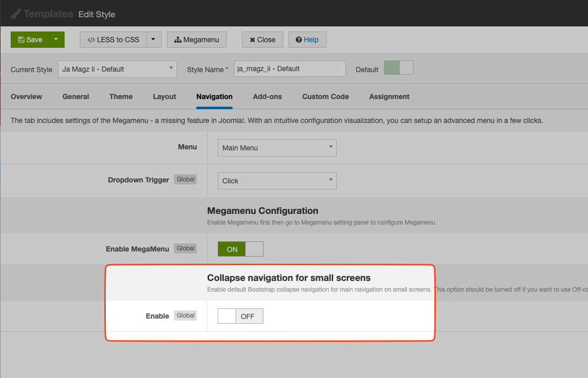
Task: Expand the LESS to CSS dropdown arrow
Action: pyautogui.click(x=154, y=40)
